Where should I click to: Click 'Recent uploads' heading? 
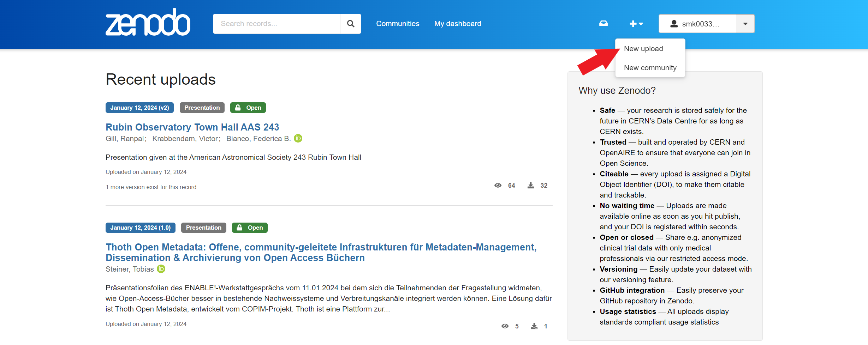pyautogui.click(x=161, y=79)
